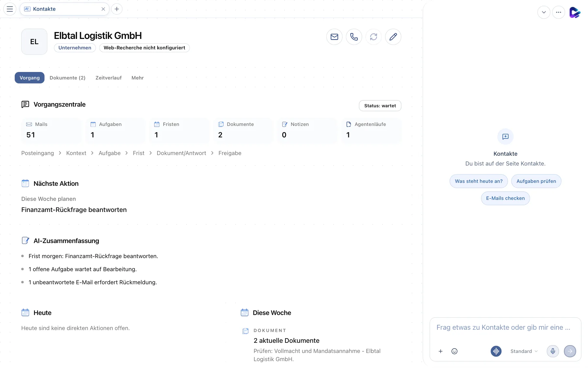Image resolution: width=588 pixels, height=368 pixels.
Task: Open the three-dots more options menu
Action: 558,12
